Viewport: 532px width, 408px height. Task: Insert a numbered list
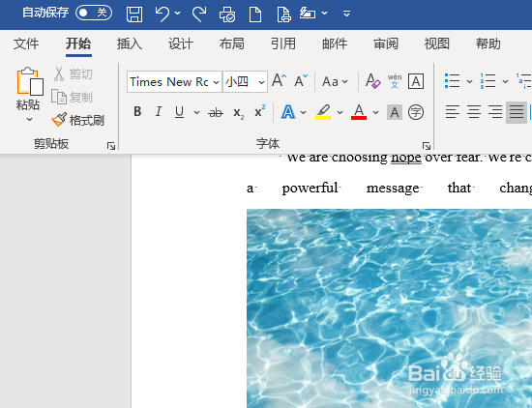click(x=488, y=81)
